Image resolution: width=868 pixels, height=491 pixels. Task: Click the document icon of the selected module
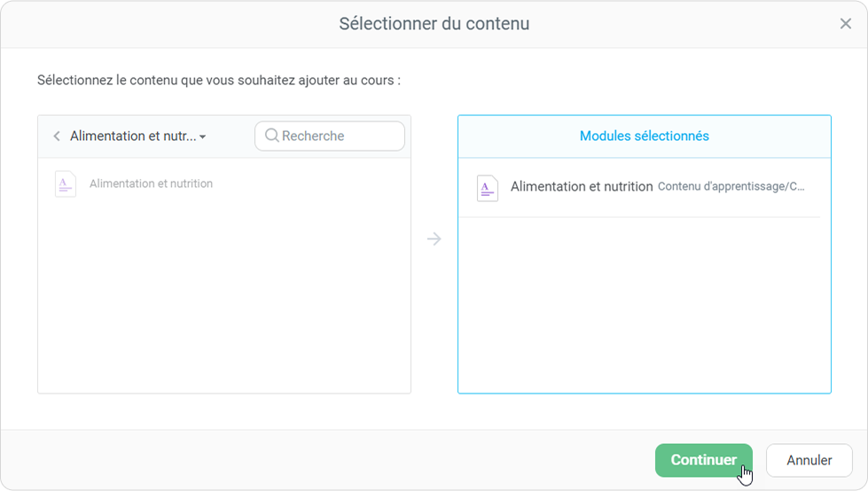pos(488,188)
